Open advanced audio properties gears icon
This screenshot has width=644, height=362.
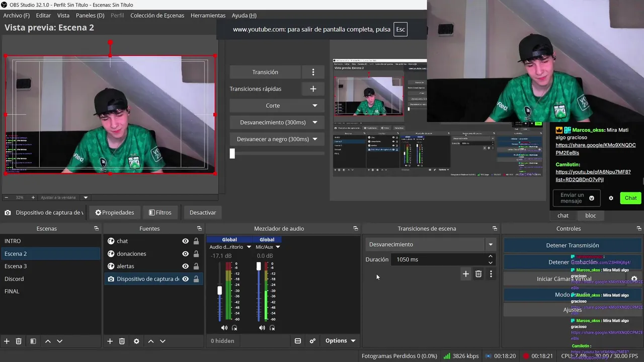coord(312,341)
